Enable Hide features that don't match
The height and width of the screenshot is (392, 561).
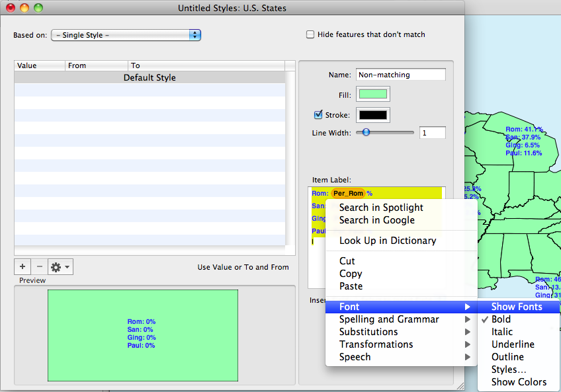pos(310,34)
